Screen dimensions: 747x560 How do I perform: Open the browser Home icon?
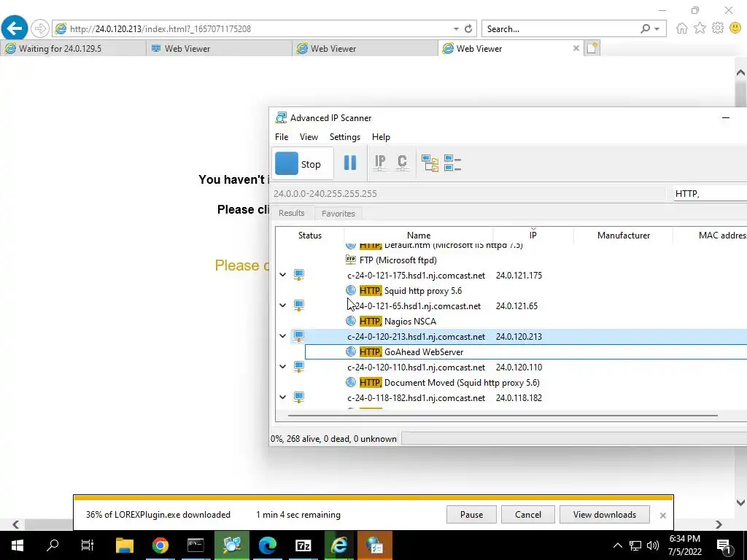pyautogui.click(x=682, y=28)
